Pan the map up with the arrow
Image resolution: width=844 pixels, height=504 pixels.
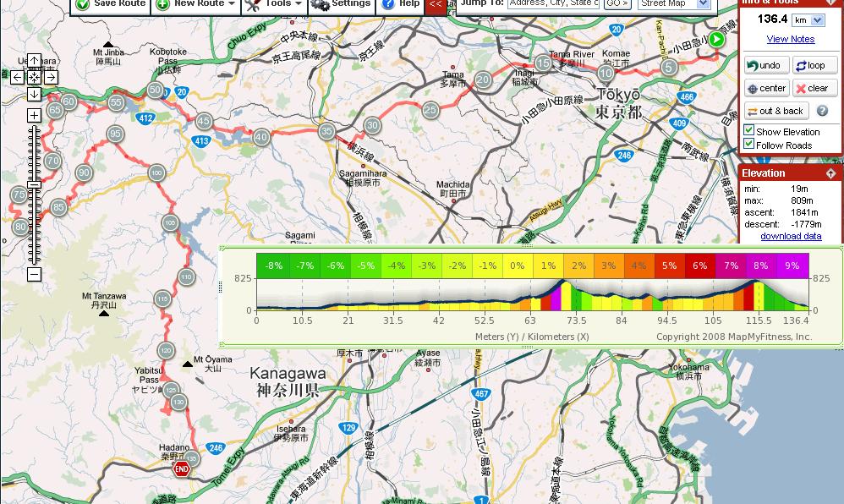[x=34, y=61]
